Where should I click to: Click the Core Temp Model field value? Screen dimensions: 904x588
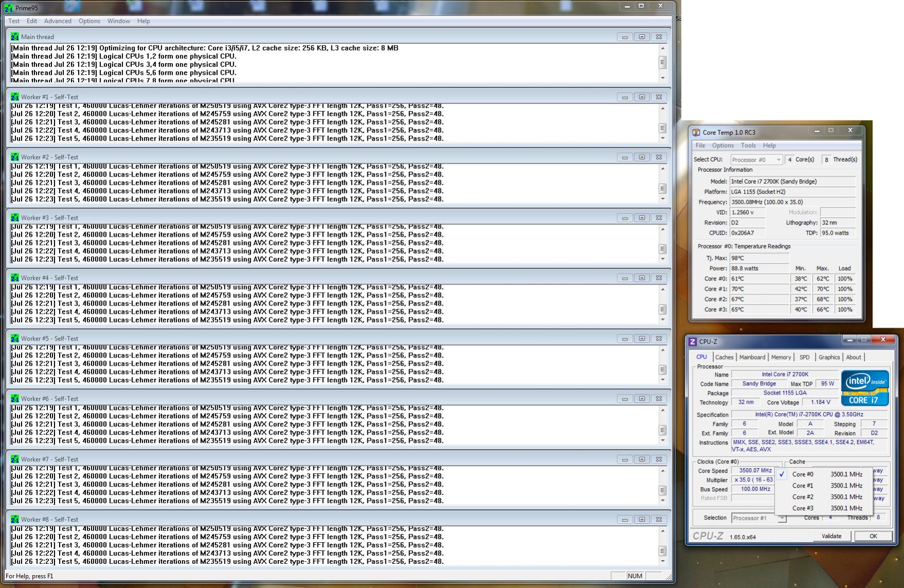tap(792, 182)
